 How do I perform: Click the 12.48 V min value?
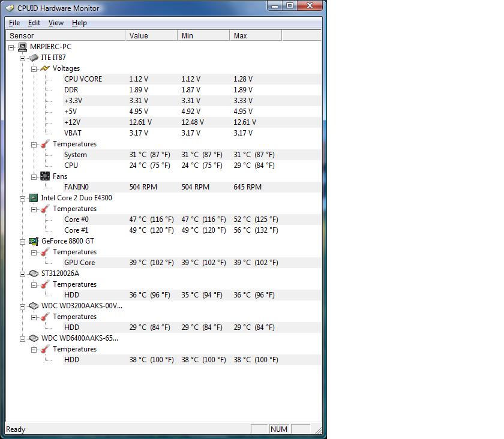pos(192,122)
